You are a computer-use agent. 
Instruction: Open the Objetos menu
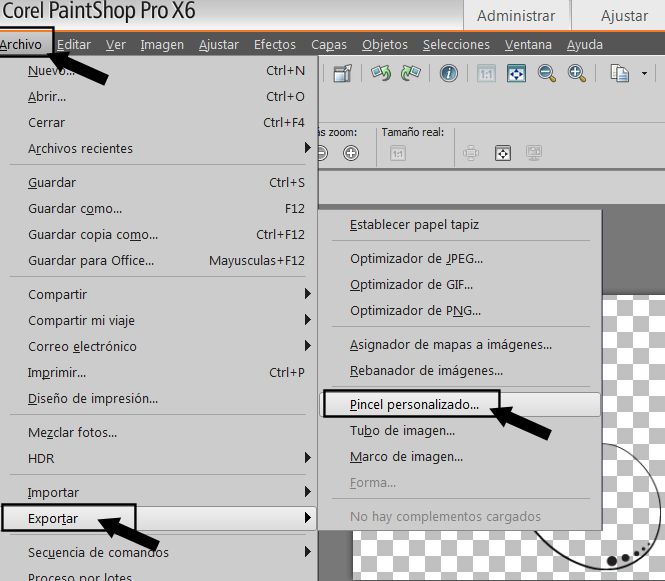click(385, 45)
